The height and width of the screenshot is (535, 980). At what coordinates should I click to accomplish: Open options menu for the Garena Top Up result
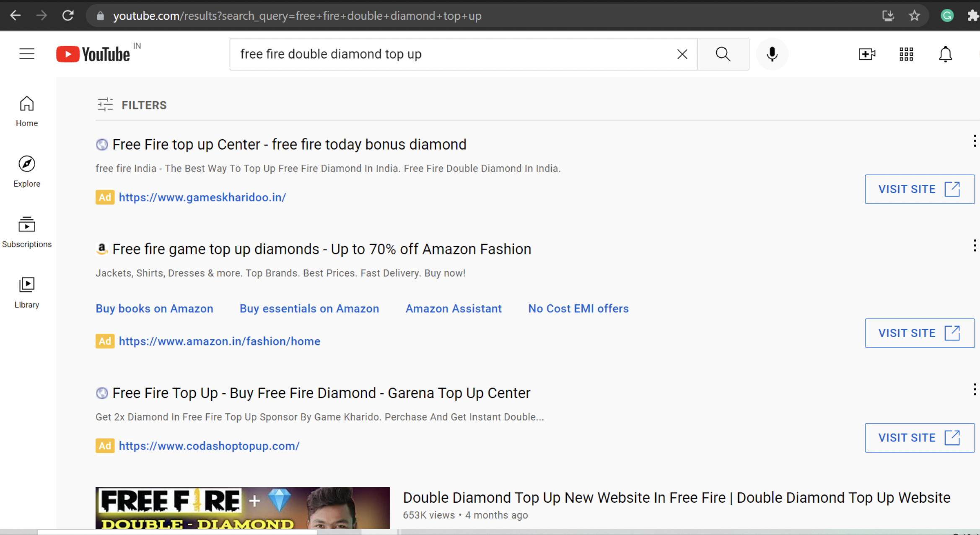pyautogui.click(x=975, y=390)
